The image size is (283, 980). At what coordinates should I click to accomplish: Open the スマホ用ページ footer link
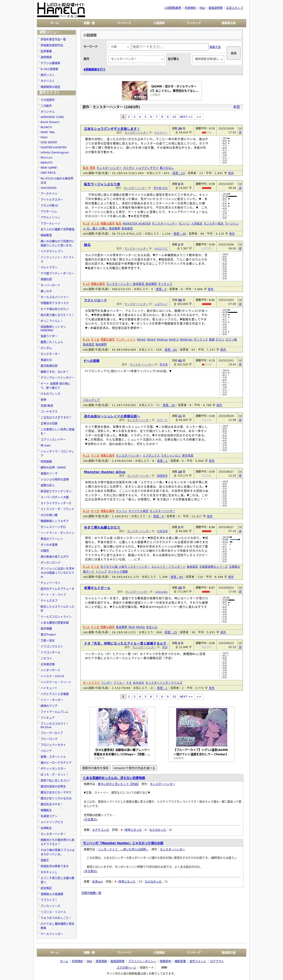(127, 967)
